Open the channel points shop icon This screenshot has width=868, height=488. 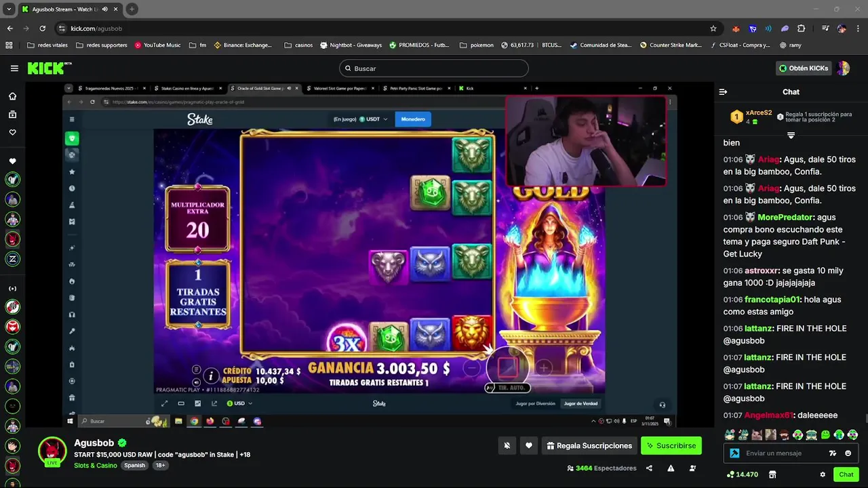pyautogui.click(x=772, y=474)
